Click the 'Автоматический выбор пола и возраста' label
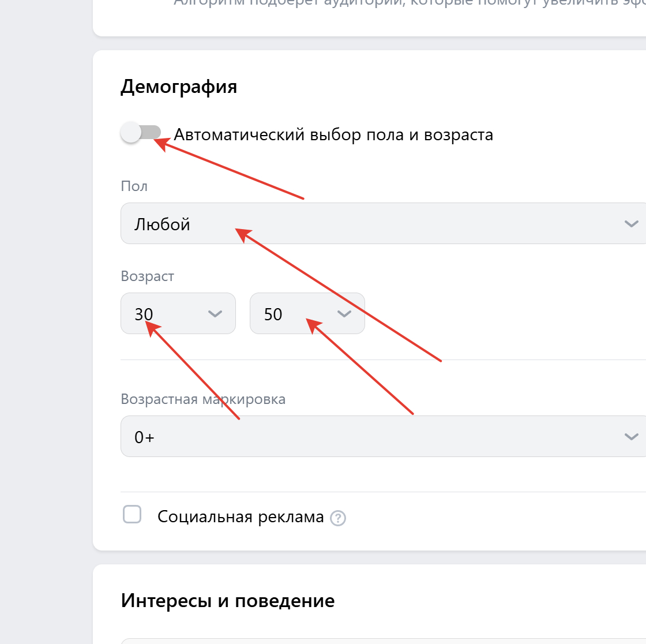646x644 pixels. (333, 135)
